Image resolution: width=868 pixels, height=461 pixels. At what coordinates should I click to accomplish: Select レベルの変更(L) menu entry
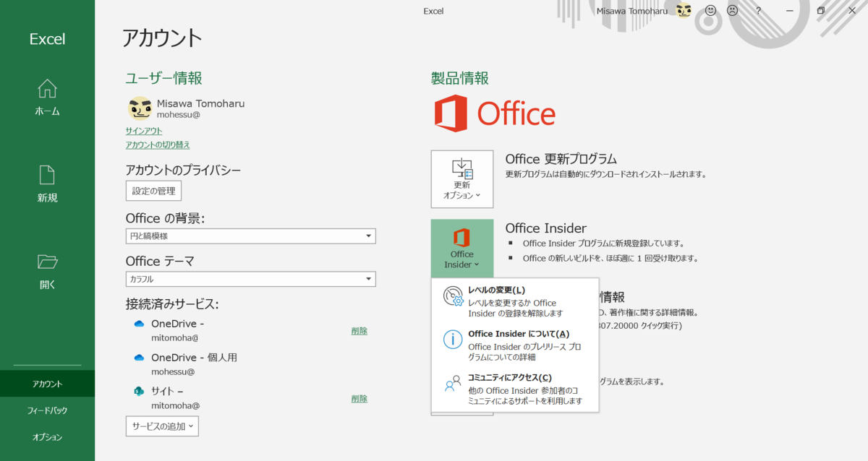515,302
